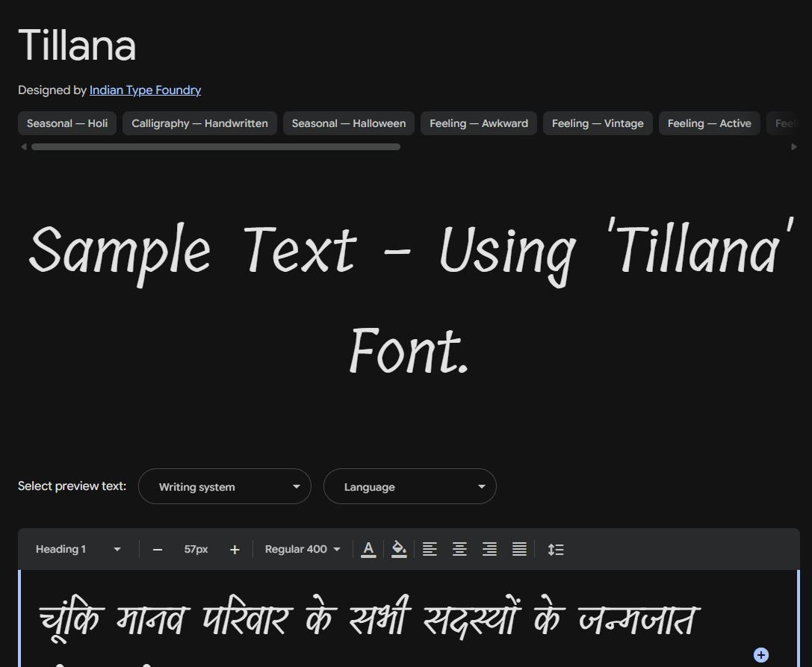Open the text color picker

[368, 549]
